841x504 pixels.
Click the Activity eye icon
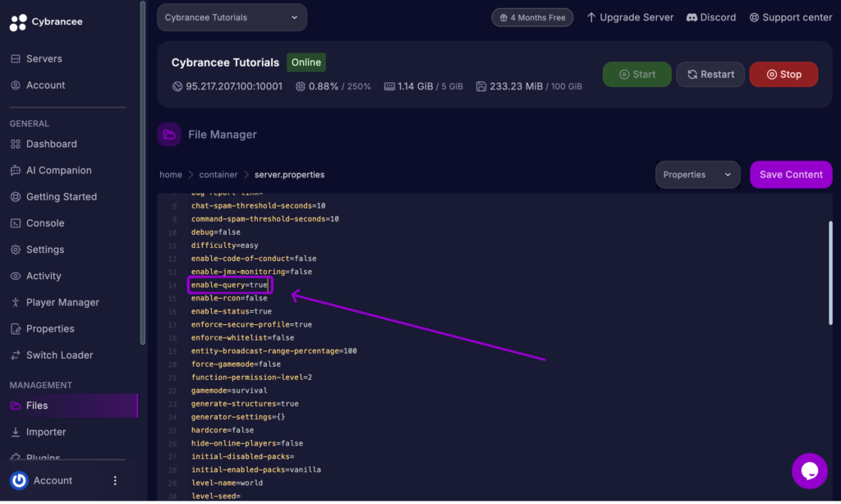16,276
